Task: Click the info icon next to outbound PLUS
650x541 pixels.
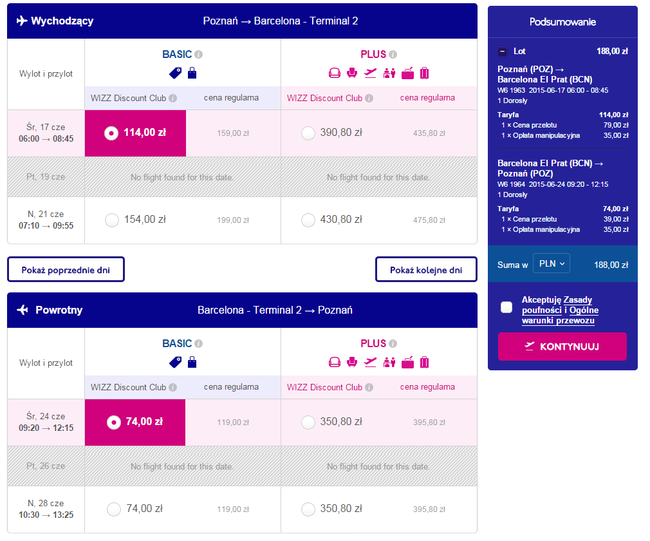Action: pos(393,54)
